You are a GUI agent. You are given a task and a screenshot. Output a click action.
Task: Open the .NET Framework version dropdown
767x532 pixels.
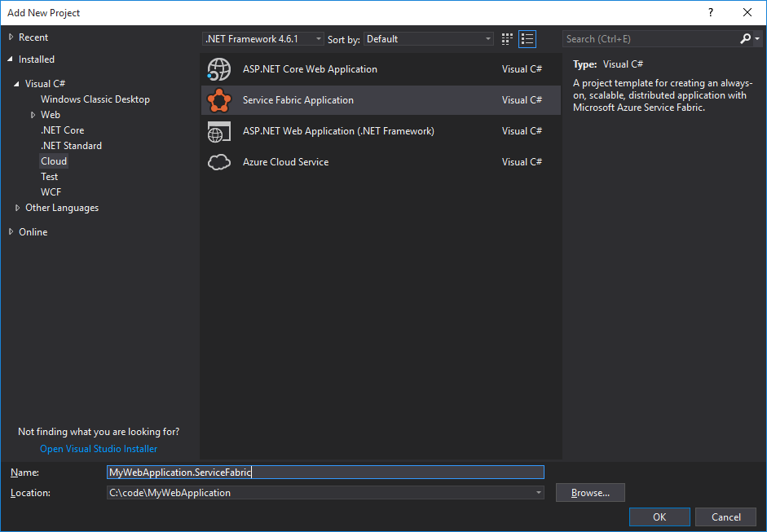click(x=263, y=39)
